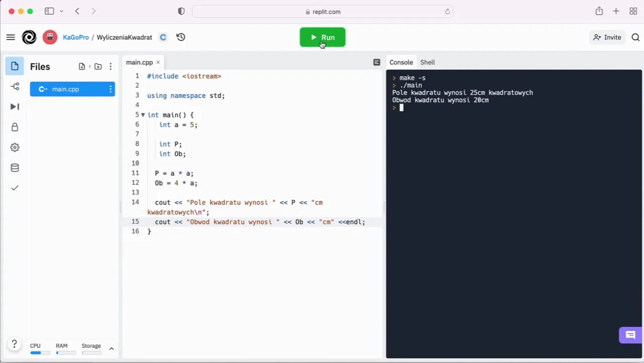Open the KaGoPro user avatar

(50, 37)
